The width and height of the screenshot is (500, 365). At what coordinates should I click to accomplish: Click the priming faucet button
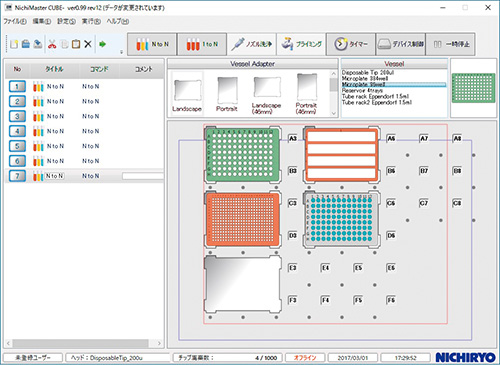[301, 44]
